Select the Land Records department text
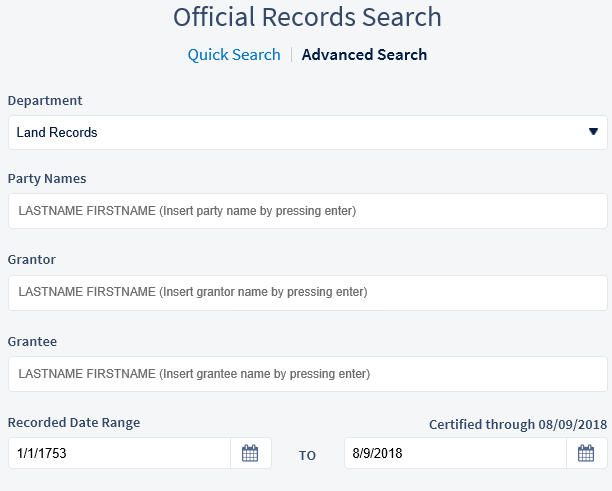The width and height of the screenshot is (612, 491). pos(57,132)
